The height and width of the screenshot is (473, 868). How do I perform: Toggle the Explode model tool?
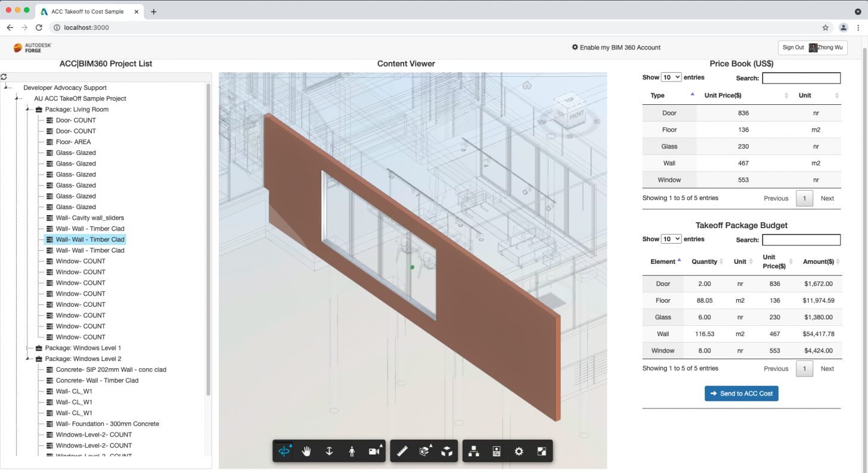(447, 452)
